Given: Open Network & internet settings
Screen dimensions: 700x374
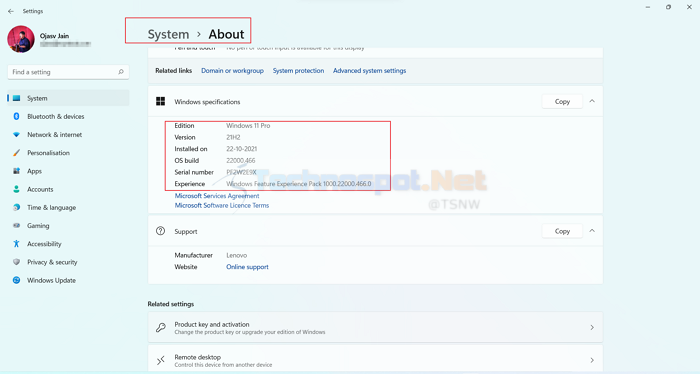Looking at the screenshot, I should pos(68,135).
